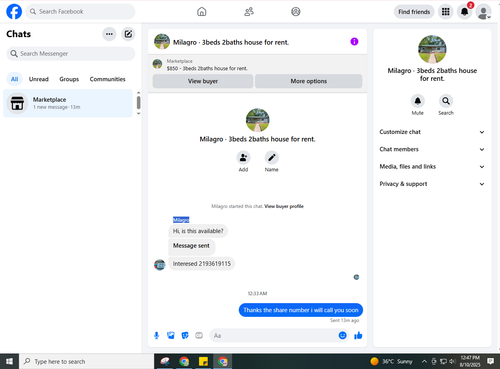Expand Customize chat section
This screenshot has height=369, width=500.
tap(432, 132)
